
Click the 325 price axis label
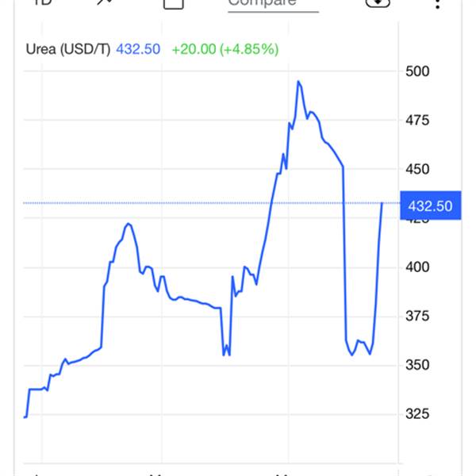[417, 414]
